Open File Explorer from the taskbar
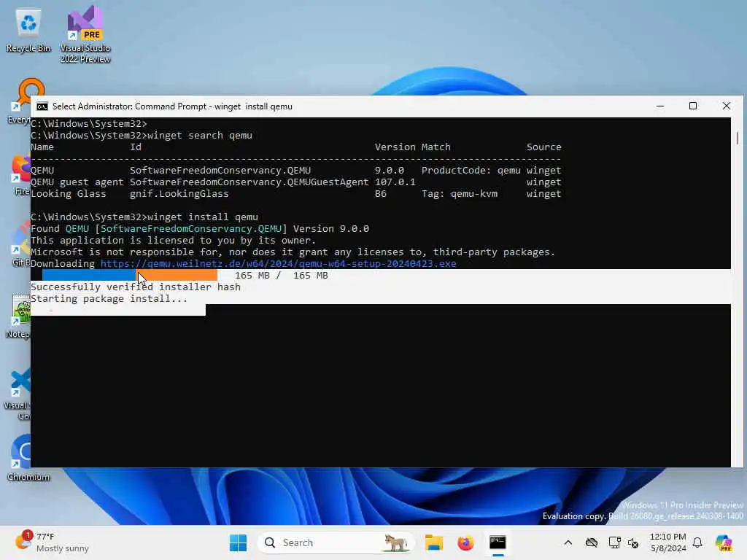Image resolution: width=747 pixels, height=560 pixels. click(x=434, y=542)
